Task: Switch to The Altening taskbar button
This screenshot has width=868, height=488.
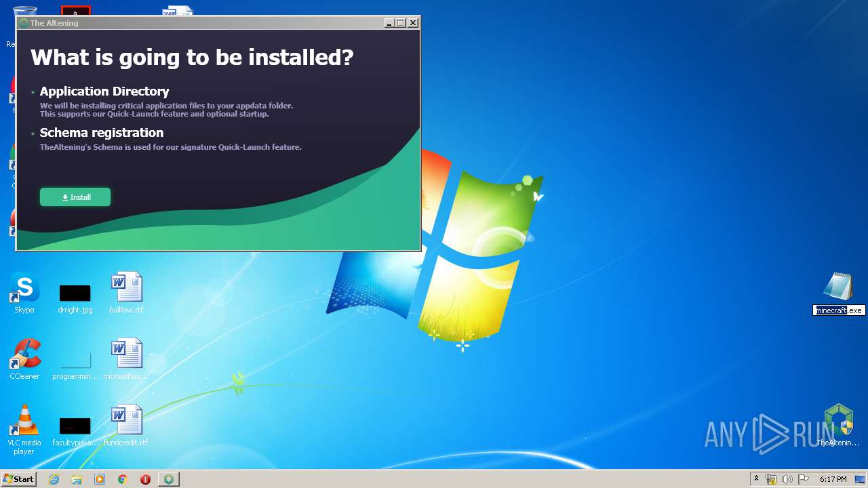Action: pyautogui.click(x=169, y=479)
